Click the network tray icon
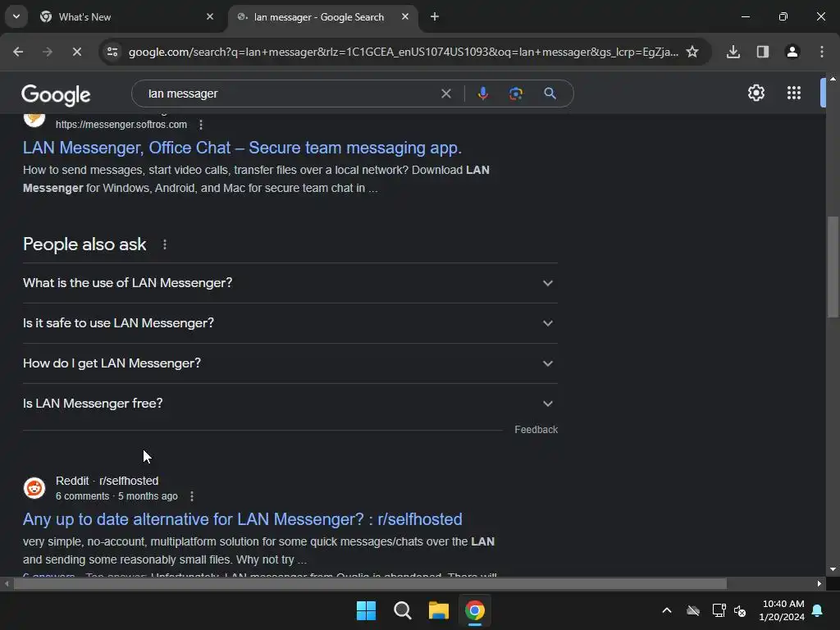Image resolution: width=840 pixels, height=630 pixels. click(x=719, y=610)
